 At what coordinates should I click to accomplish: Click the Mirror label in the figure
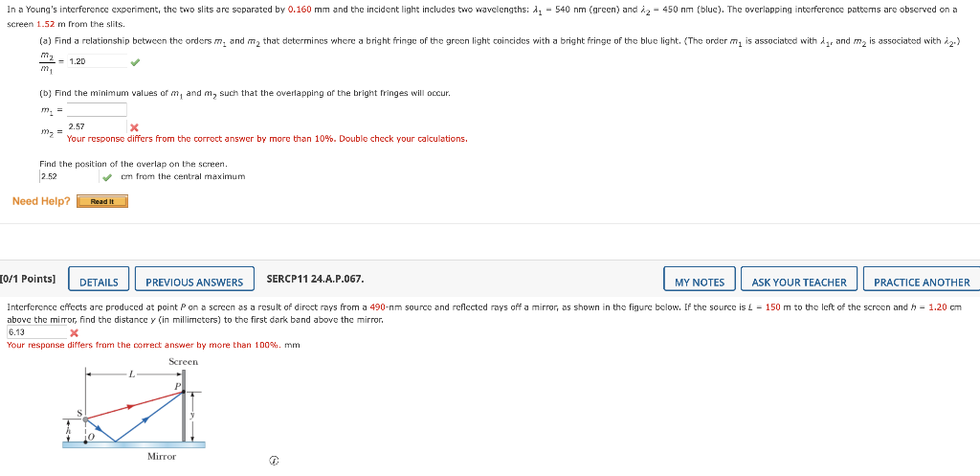coord(161,457)
